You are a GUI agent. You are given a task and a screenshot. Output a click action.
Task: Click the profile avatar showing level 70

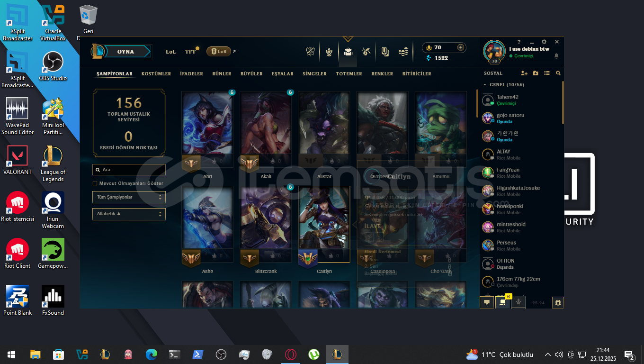pyautogui.click(x=494, y=52)
